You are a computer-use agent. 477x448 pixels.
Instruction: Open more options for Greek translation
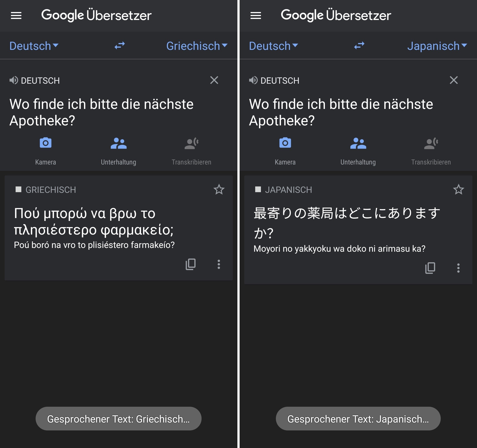pos(218,264)
